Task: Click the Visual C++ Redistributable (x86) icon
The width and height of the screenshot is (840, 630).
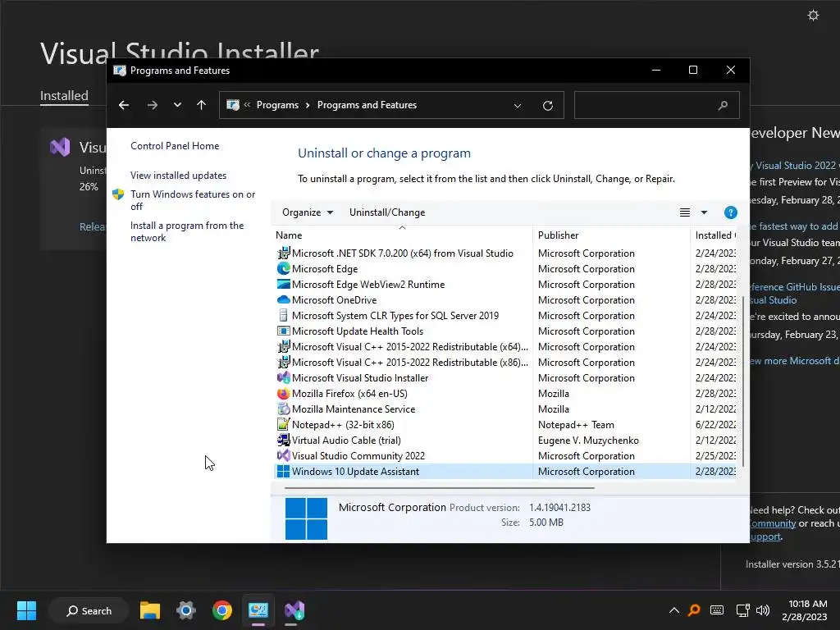Action: [x=283, y=362]
